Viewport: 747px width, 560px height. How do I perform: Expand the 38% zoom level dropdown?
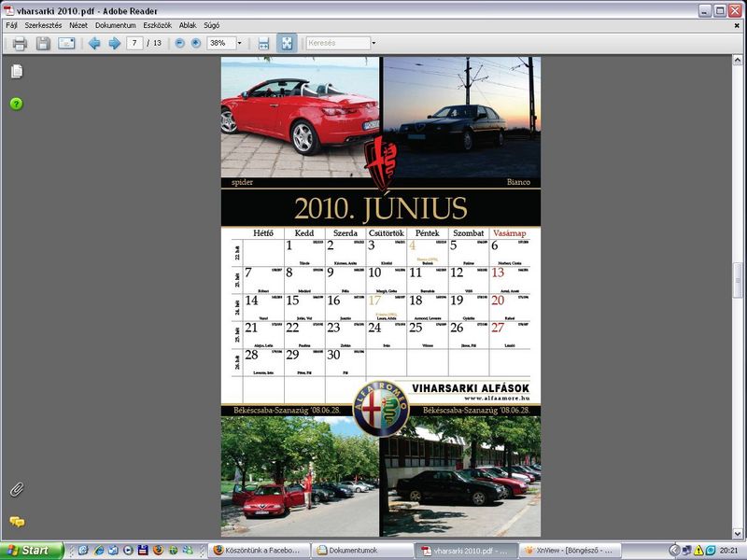pos(239,43)
